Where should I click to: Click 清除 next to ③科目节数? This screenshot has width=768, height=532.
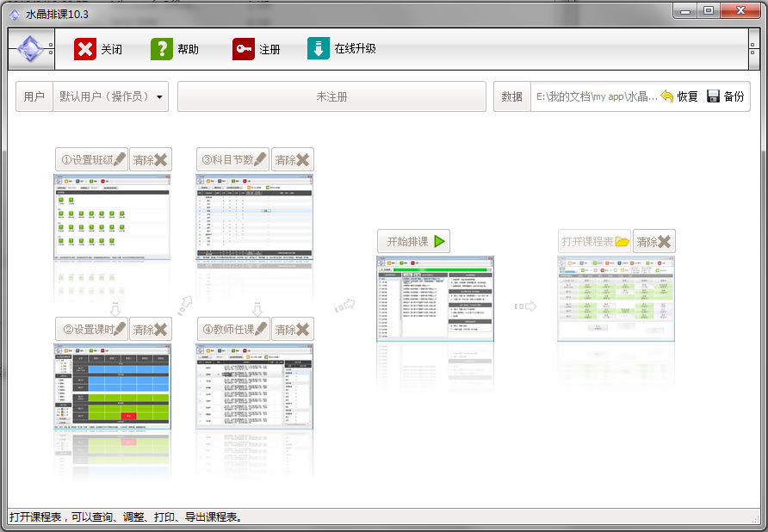pos(293,160)
